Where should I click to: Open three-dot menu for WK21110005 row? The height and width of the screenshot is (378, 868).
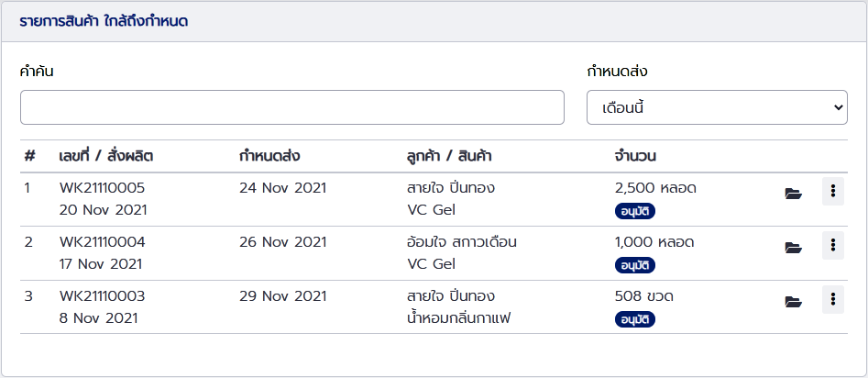[x=832, y=191]
